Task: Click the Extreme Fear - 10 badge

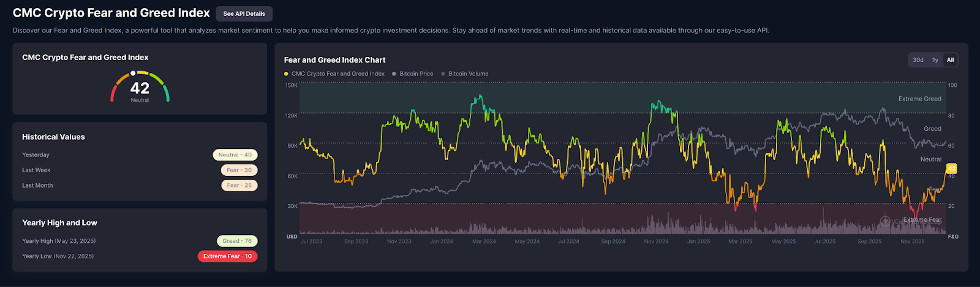Action: coord(227,256)
